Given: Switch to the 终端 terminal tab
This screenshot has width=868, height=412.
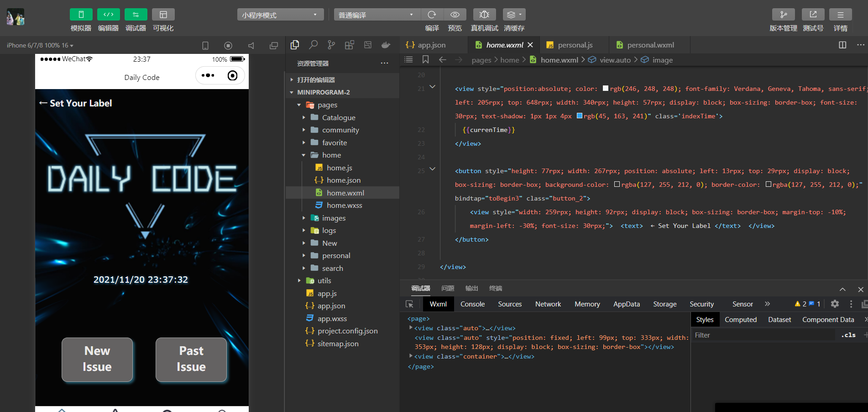Looking at the screenshot, I should tap(496, 288).
